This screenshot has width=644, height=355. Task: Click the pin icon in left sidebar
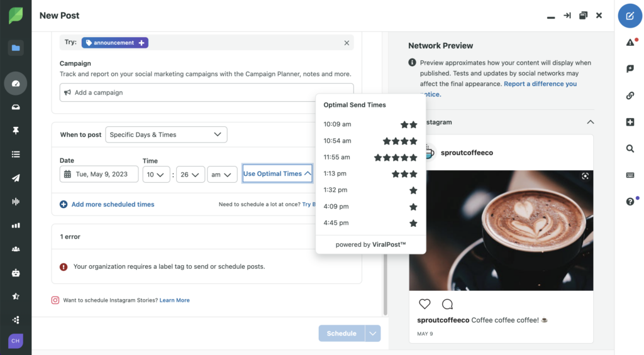[x=16, y=131]
